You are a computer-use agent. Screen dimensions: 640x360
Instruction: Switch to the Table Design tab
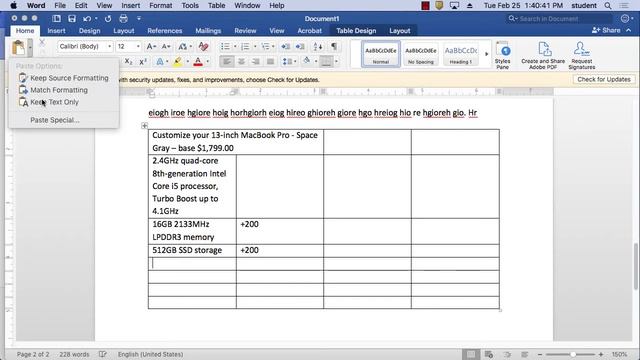point(356,31)
